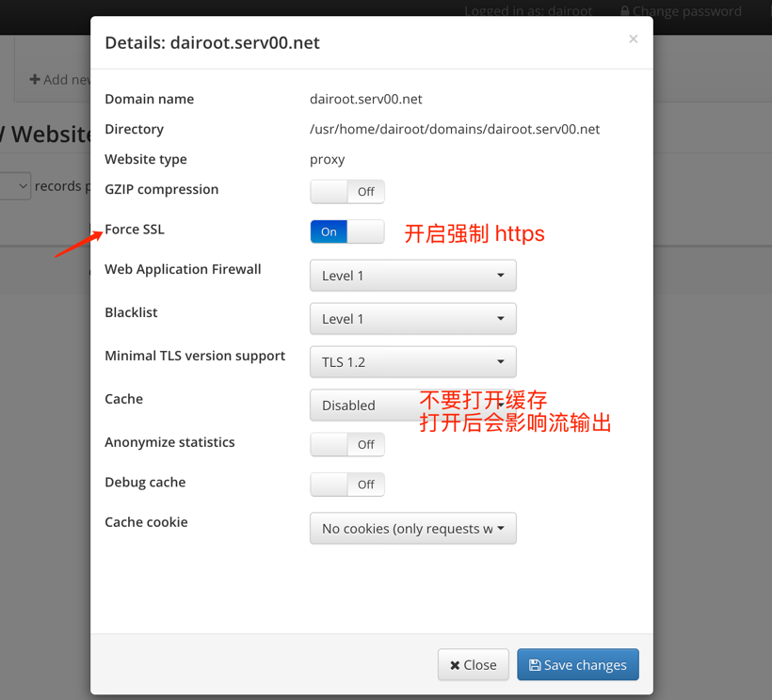Dismiss dialog using the top-right X
772x700 pixels.
633,39
